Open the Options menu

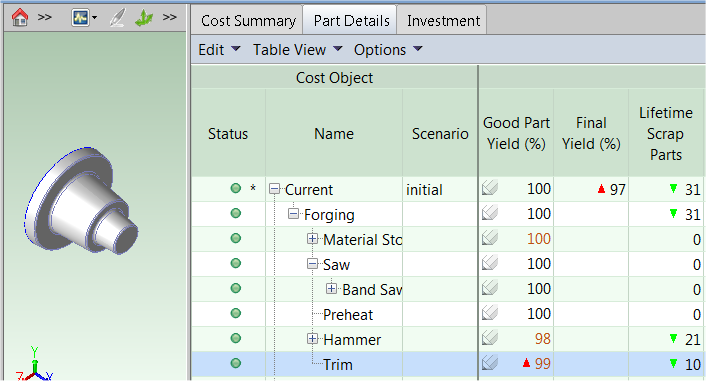pos(388,50)
